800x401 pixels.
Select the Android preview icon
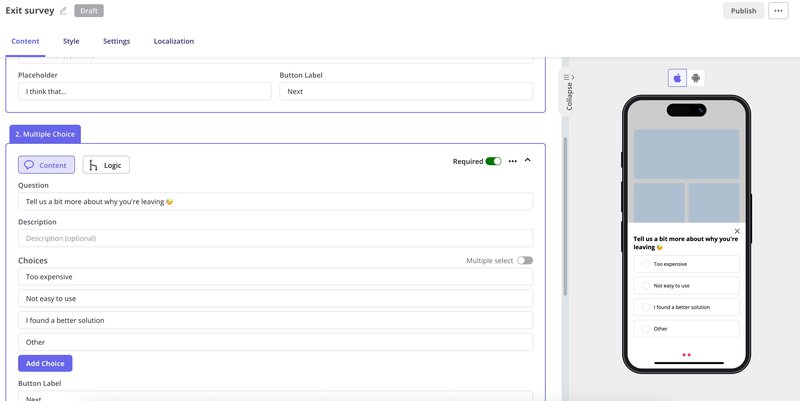(695, 78)
